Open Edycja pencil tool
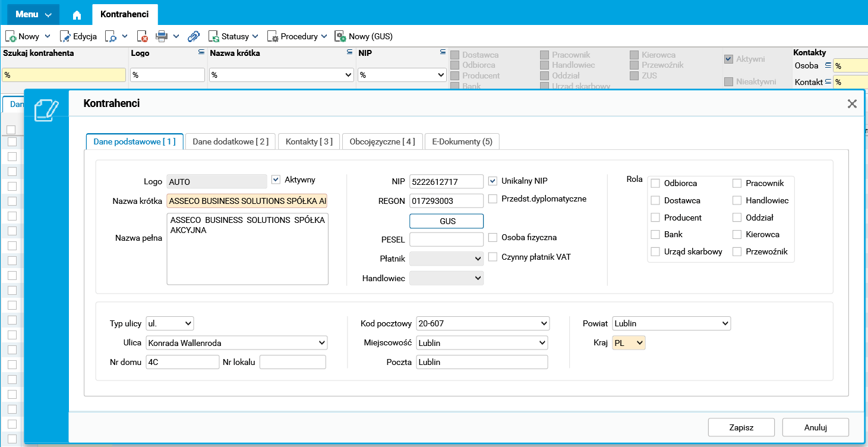 tap(65, 36)
